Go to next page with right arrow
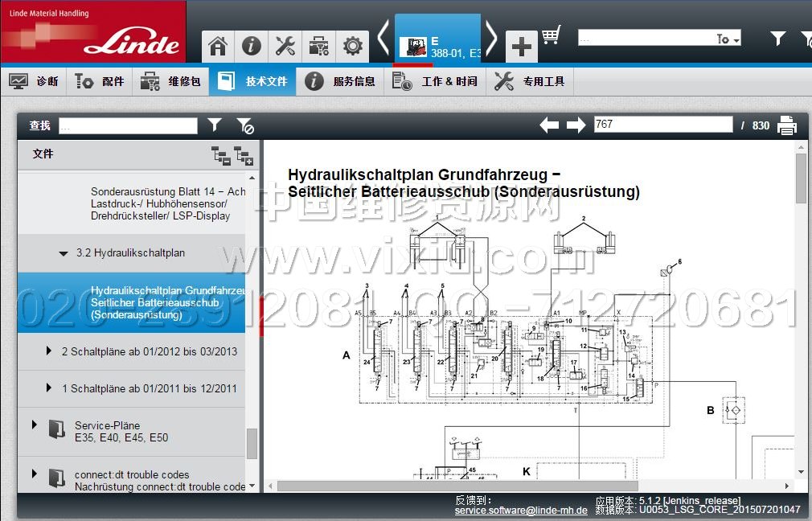The height and width of the screenshot is (521, 812). [x=576, y=125]
